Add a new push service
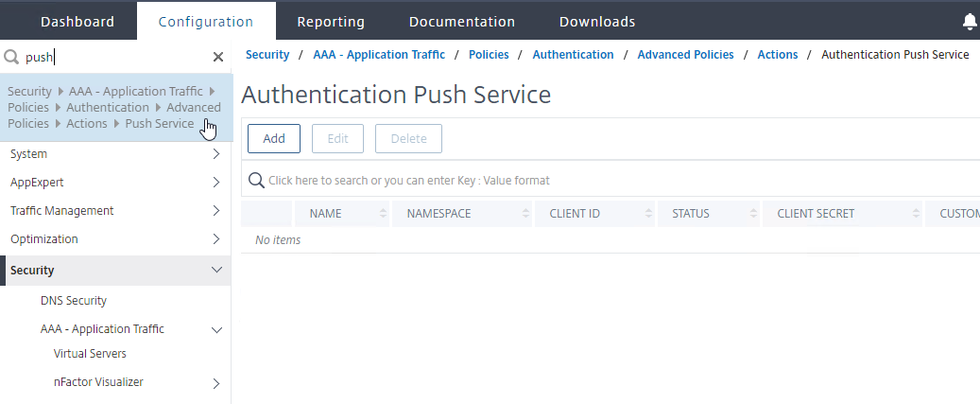This screenshot has height=404, width=980. pyautogui.click(x=274, y=139)
